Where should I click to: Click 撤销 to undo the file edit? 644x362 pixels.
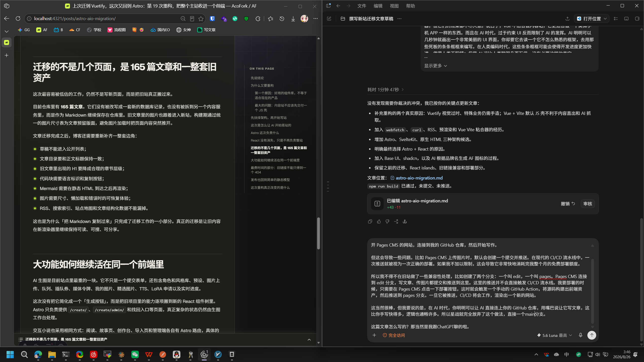568,204
